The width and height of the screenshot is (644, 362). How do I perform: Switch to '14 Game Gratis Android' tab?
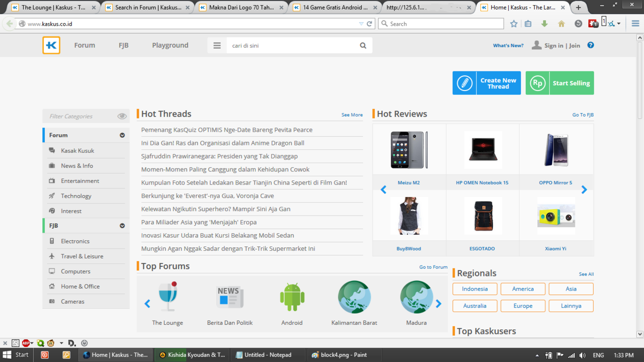pyautogui.click(x=335, y=8)
